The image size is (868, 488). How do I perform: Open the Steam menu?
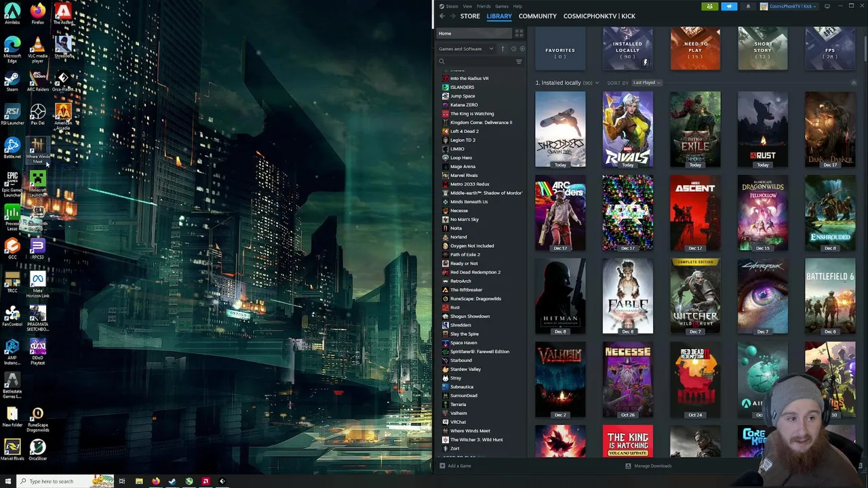click(x=452, y=6)
